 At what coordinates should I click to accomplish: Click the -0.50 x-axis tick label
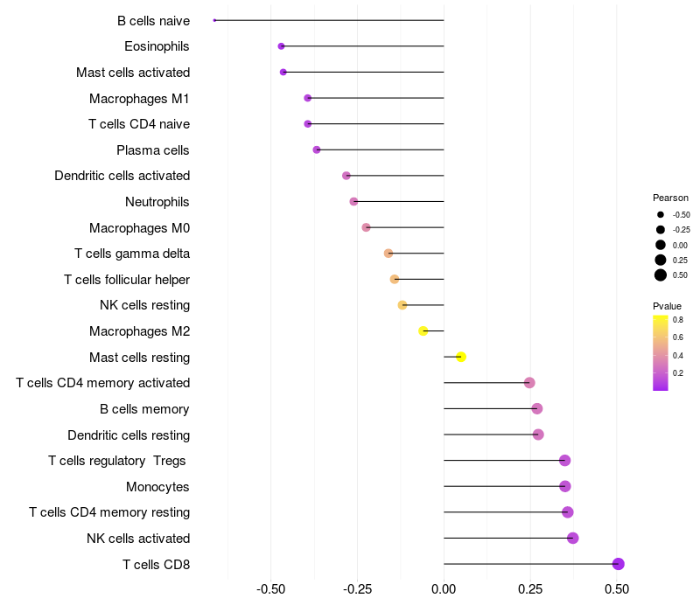[270, 590]
